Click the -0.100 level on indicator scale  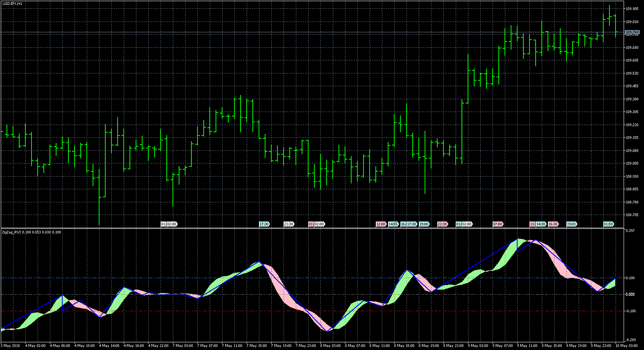pos(630,311)
